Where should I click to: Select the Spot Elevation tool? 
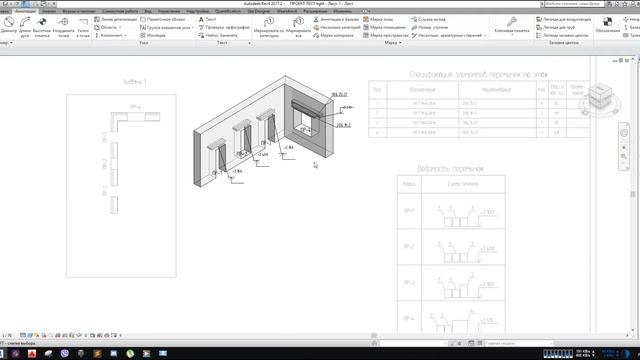point(42,27)
